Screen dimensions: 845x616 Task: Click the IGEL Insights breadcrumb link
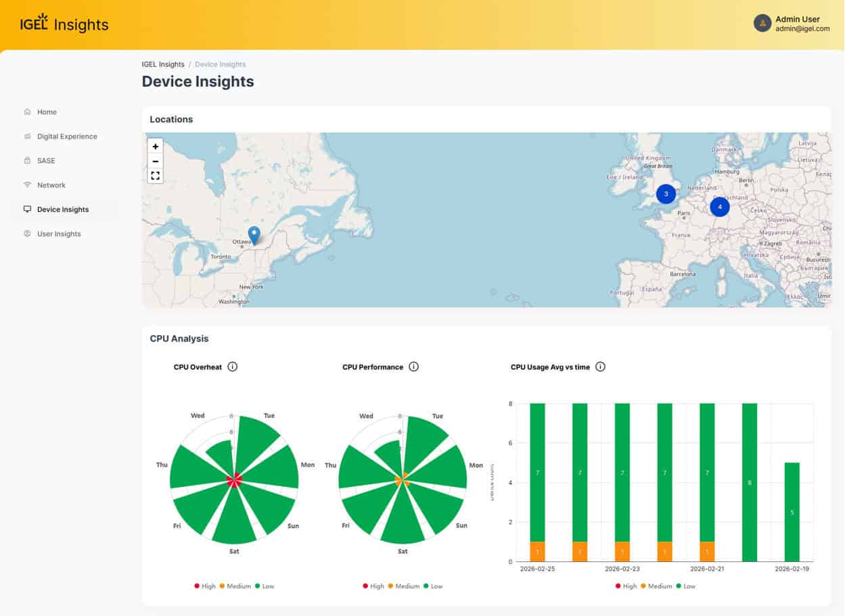click(163, 64)
